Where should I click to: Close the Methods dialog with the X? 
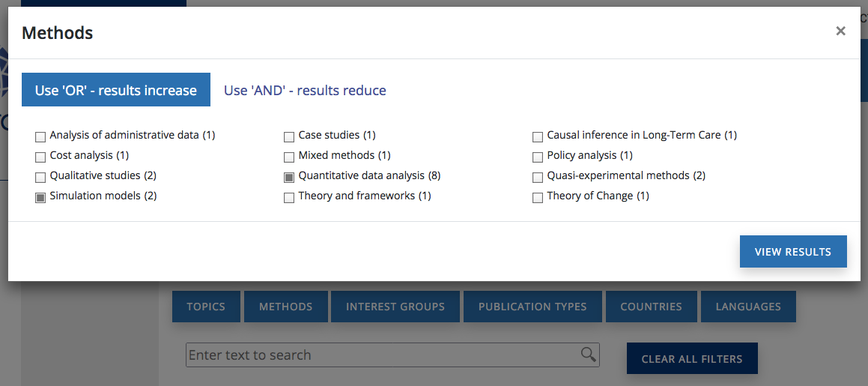(x=840, y=31)
